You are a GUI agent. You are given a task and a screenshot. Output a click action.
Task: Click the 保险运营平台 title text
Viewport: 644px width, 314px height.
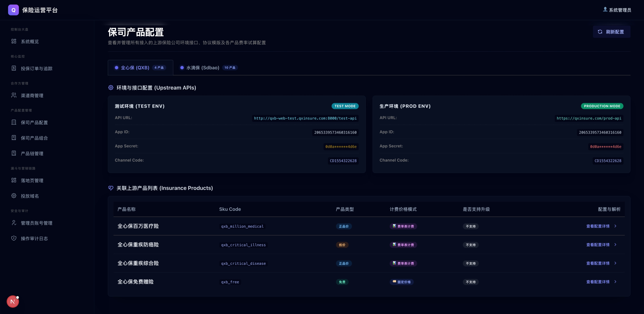click(40, 10)
